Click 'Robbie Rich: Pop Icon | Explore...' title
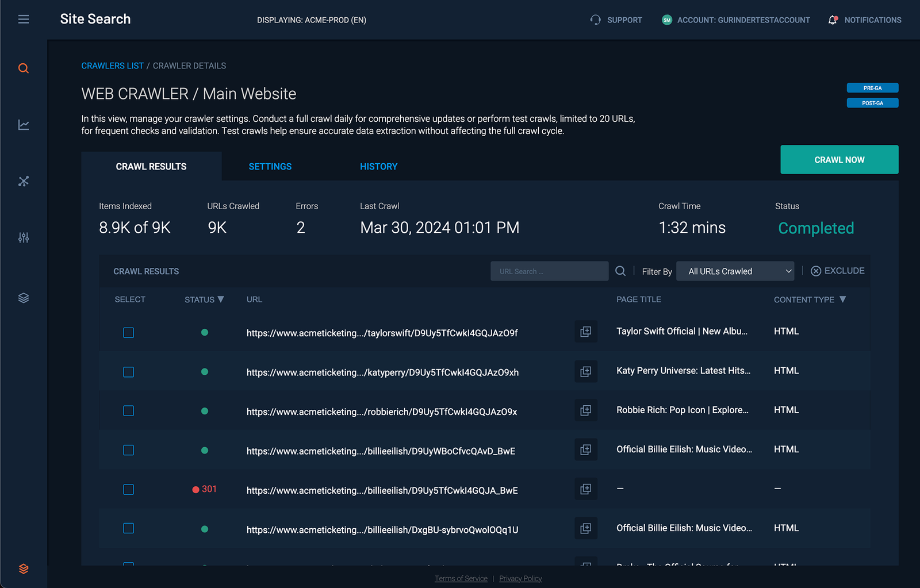Viewport: 920px width, 588px height. [x=683, y=410]
